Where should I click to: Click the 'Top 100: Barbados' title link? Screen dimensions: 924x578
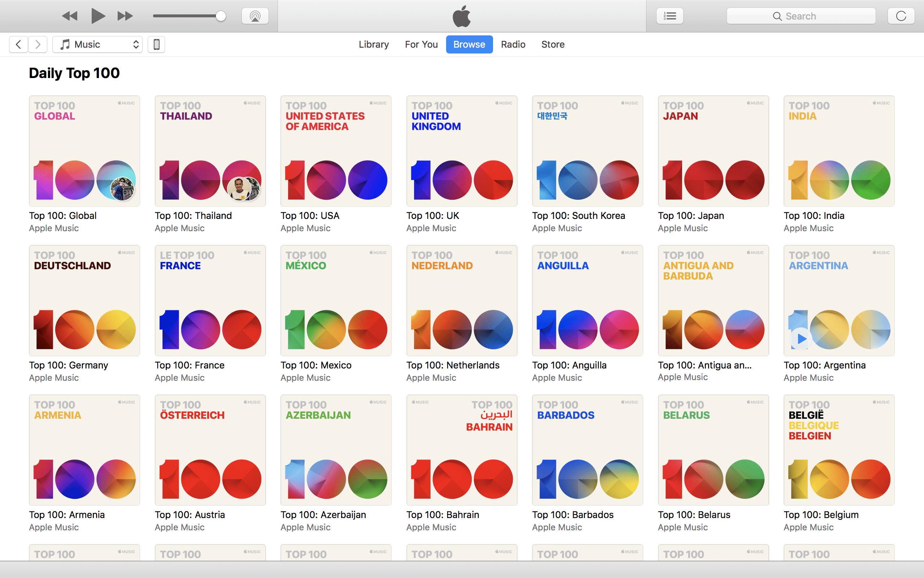coord(573,514)
